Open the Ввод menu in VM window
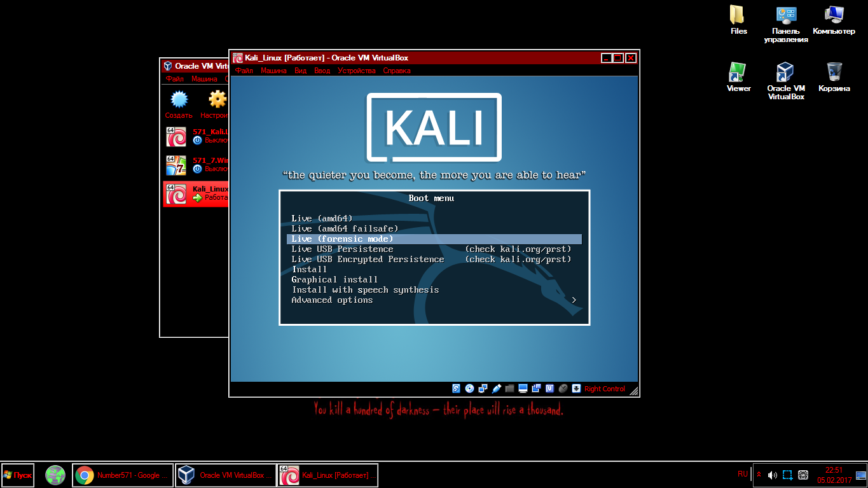 click(x=322, y=71)
